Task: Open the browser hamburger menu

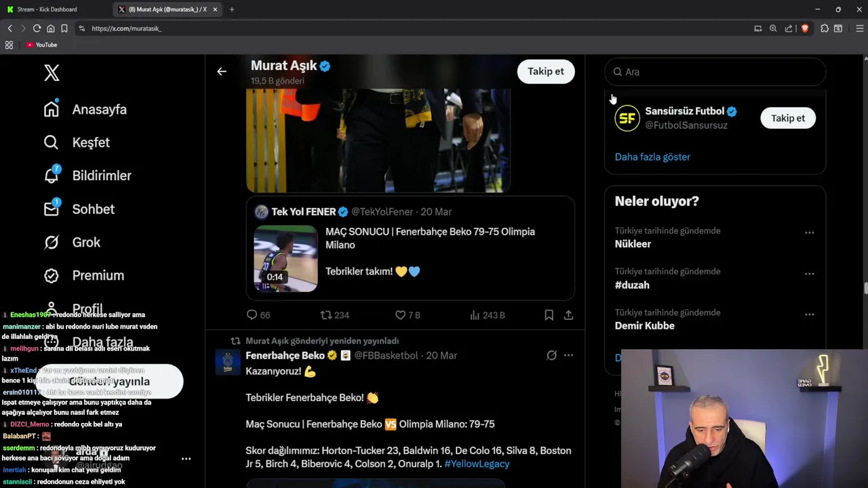Action: (860, 28)
